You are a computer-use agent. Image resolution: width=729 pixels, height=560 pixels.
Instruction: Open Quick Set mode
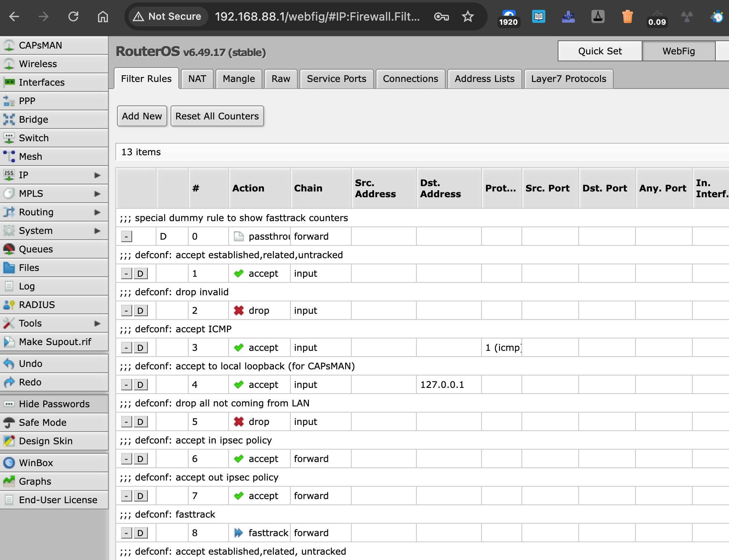click(600, 51)
